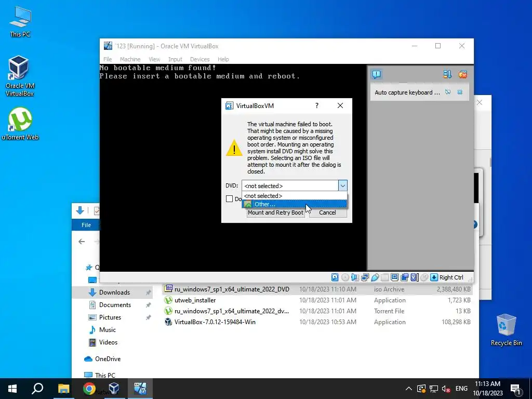The width and height of the screenshot is (532, 399).
Task: Select the utweb_installer file
Action: [317, 300]
